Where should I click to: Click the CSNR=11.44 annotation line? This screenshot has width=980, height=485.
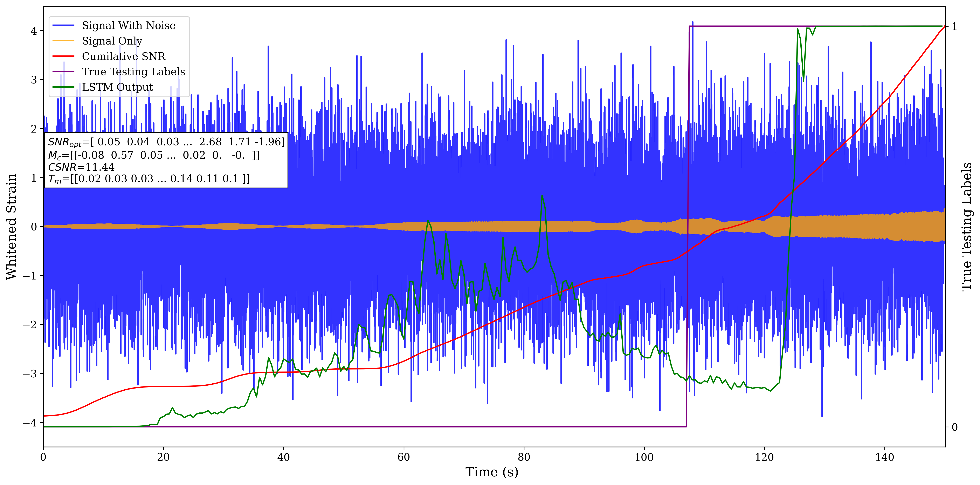(x=81, y=167)
